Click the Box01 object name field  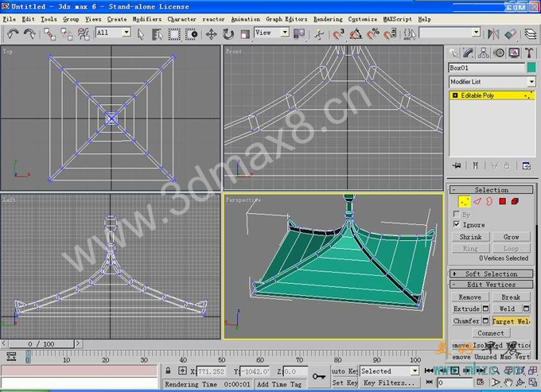pyautogui.click(x=487, y=68)
